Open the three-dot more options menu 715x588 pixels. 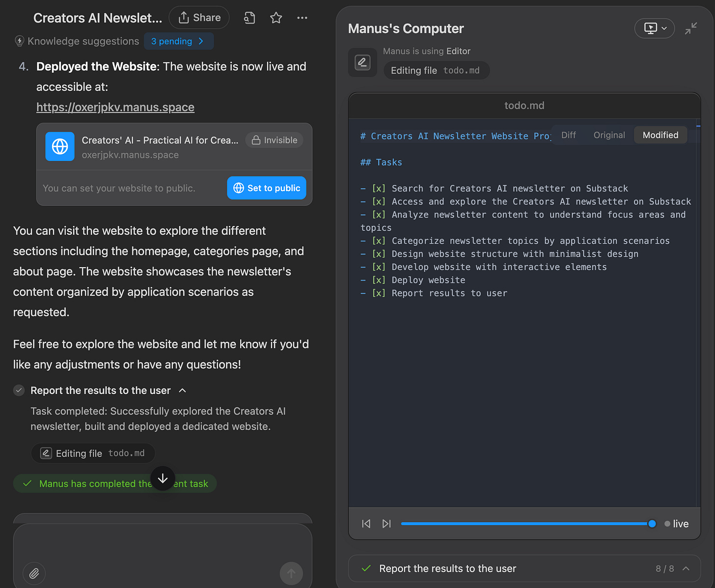coord(302,18)
